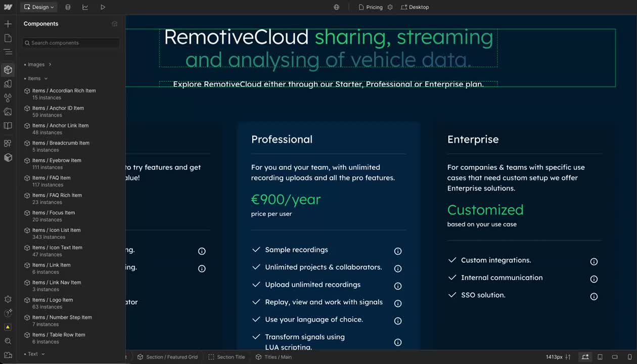The height and width of the screenshot is (364, 637).
Task: Click the Webflow logo menu icon
Action: (8, 7)
